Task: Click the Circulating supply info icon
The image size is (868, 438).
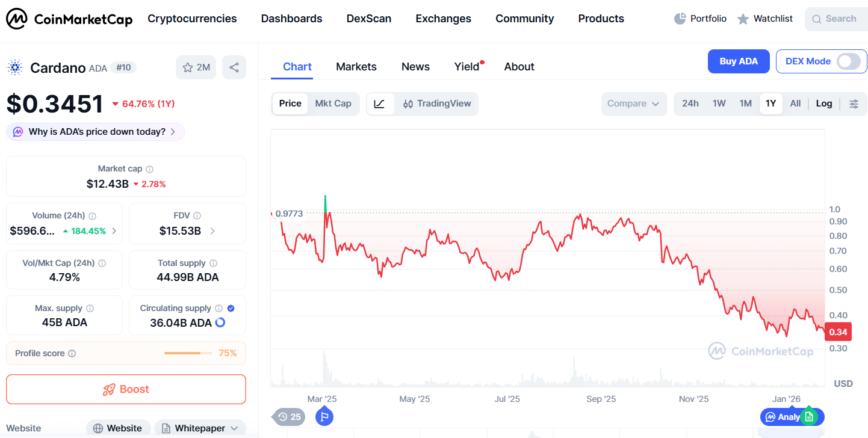Action: (219, 309)
